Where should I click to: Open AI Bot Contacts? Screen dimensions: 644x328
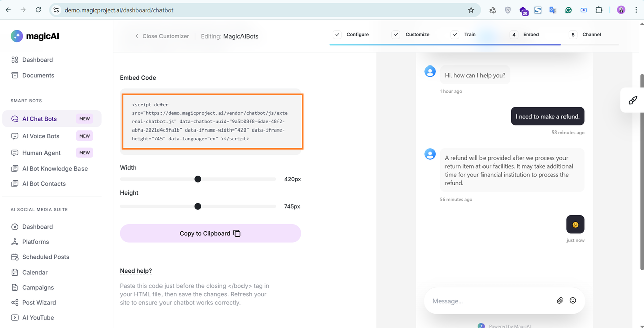pos(44,184)
